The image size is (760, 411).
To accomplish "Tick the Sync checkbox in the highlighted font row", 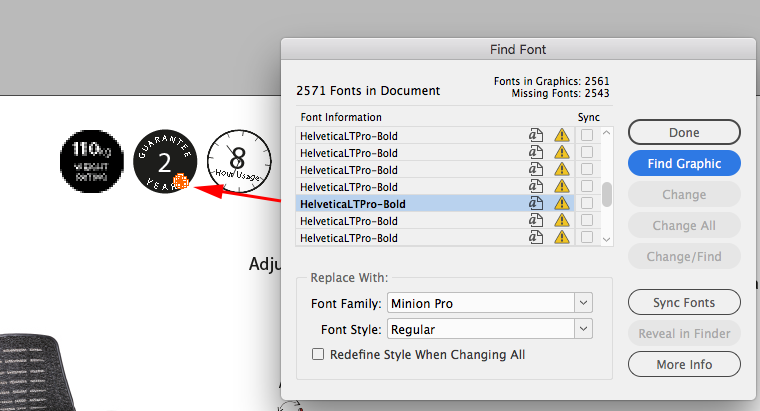I will click(587, 204).
